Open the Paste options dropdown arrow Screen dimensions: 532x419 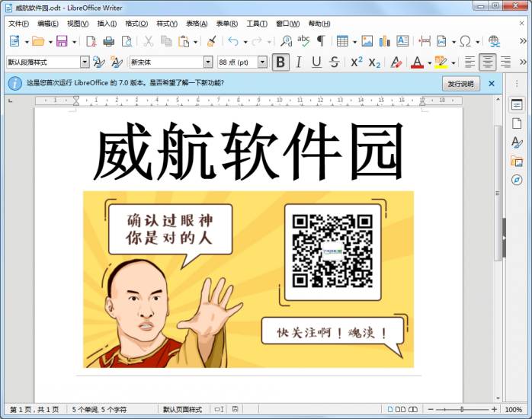click(x=195, y=42)
